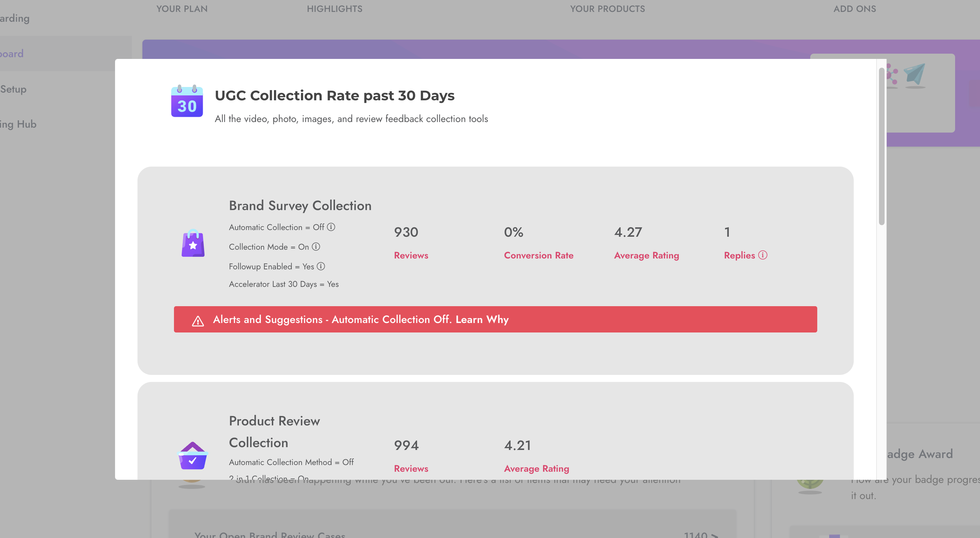Click the Reviews link under 994
The width and height of the screenshot is (980, 538).
pyautogui.click(x=411, y=468)
